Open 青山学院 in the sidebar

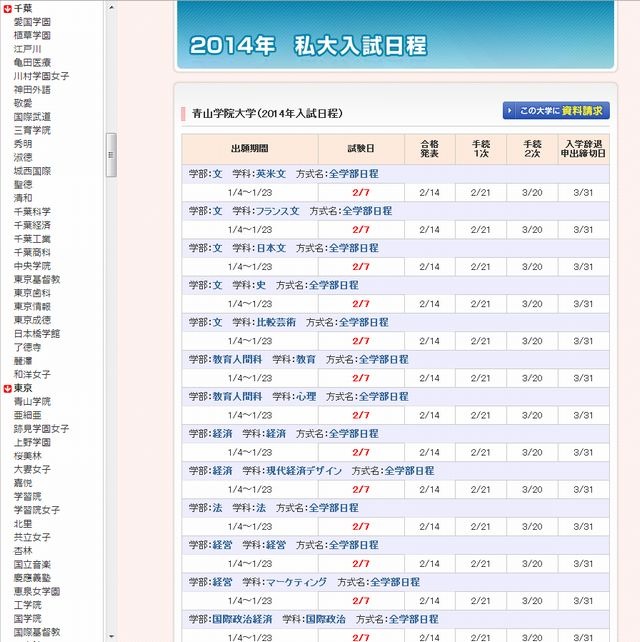32,401
